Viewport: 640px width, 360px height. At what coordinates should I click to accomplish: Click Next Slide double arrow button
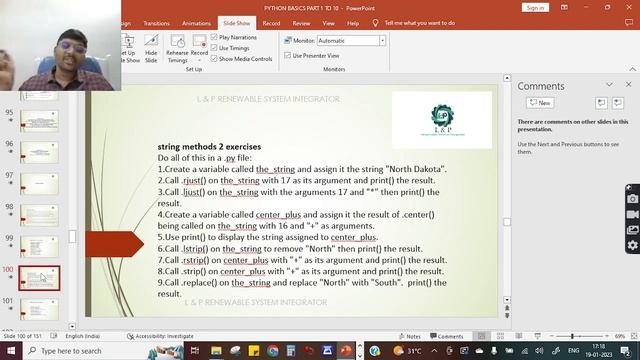[x=507, y=316]
